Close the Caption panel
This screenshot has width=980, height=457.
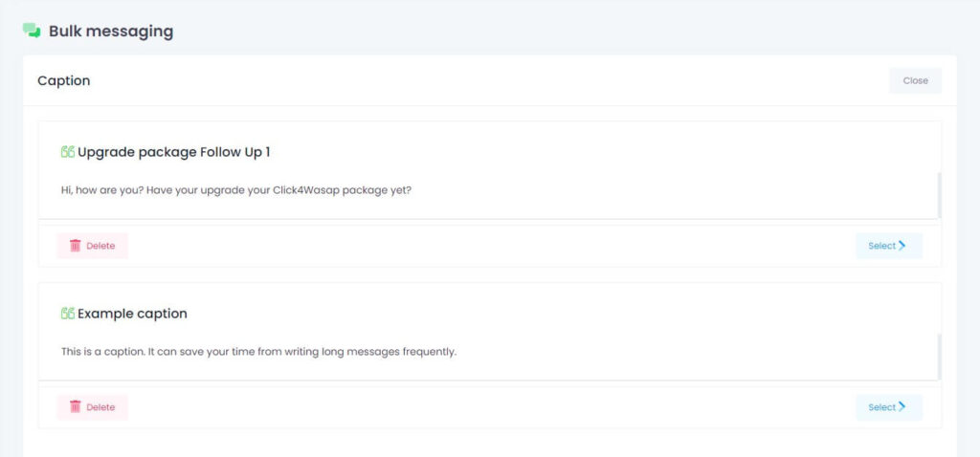(x=915, y=80)
